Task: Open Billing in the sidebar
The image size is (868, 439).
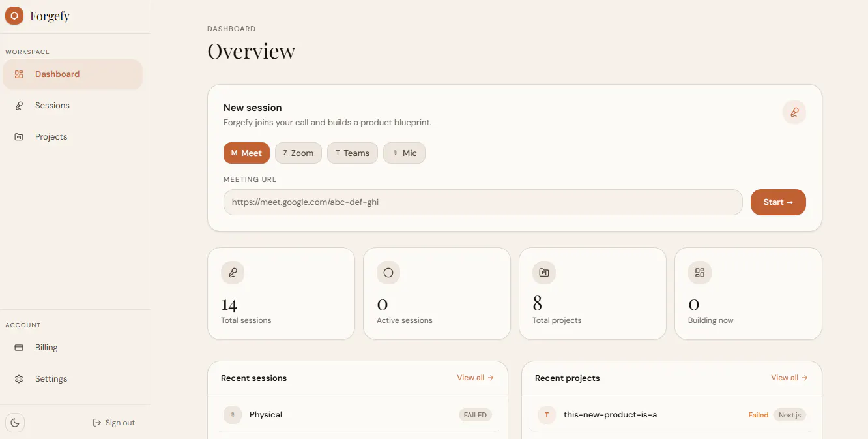Action: click(72, 348)
